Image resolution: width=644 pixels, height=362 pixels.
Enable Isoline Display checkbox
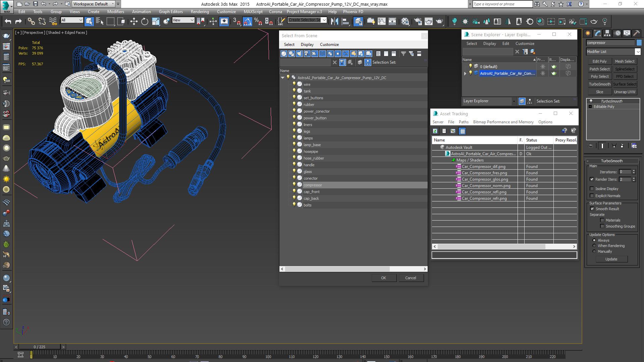(x=592, y=189)
